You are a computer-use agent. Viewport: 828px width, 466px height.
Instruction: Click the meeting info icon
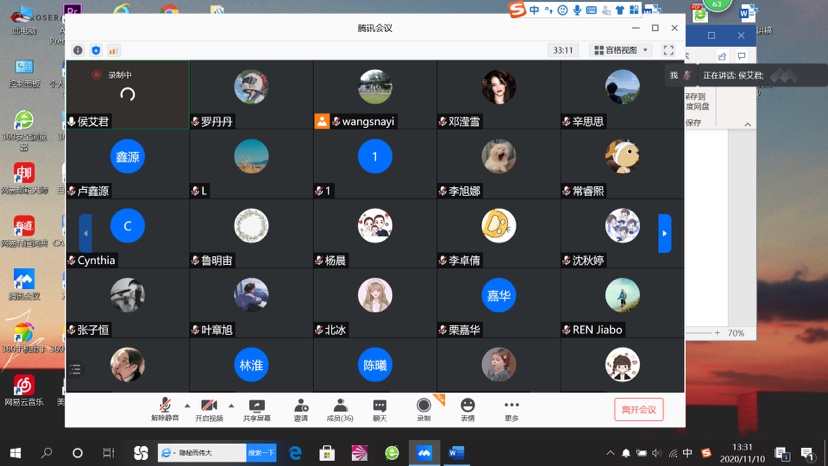click(78, 50)
